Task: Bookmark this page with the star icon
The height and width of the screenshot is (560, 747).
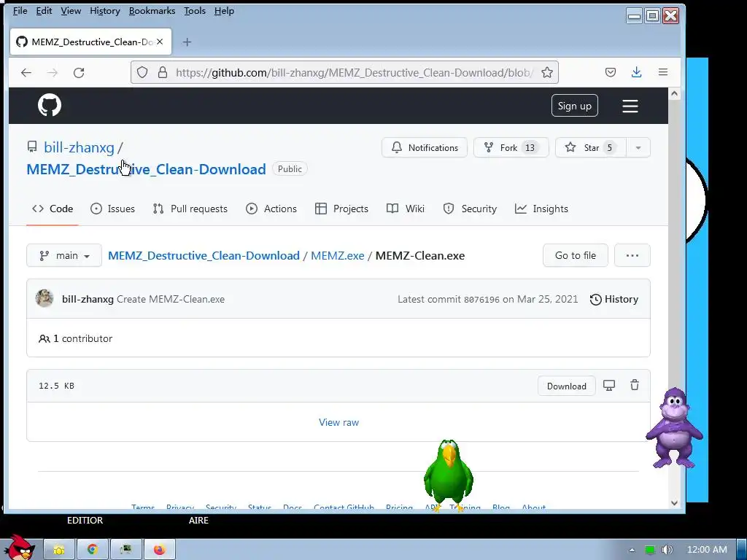Action: [x=547, y=72]
